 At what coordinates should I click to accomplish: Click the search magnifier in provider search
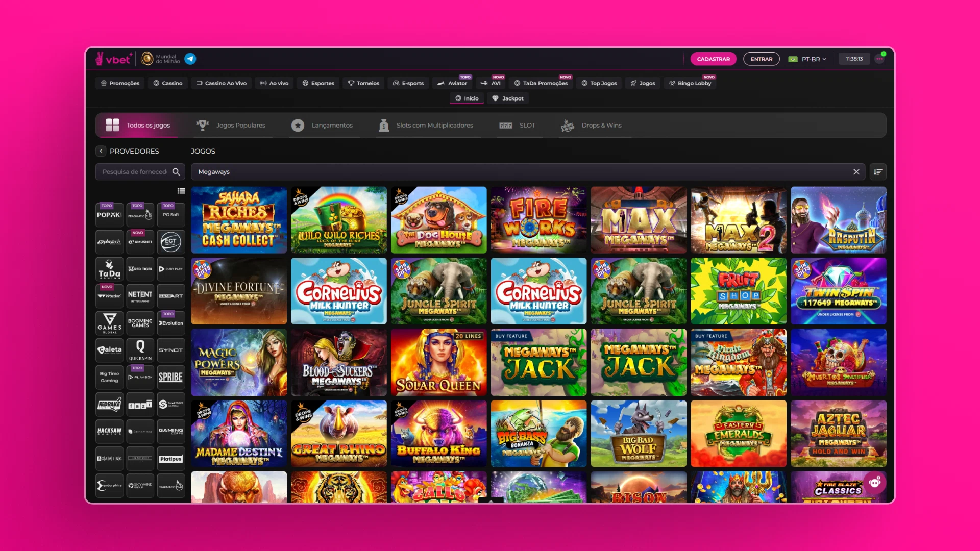point(176,172)
